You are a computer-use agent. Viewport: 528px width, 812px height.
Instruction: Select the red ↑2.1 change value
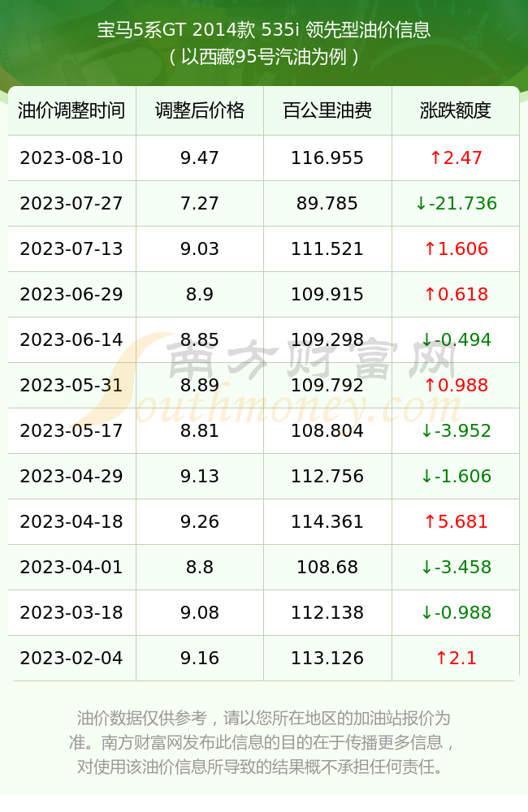point(456,659)
